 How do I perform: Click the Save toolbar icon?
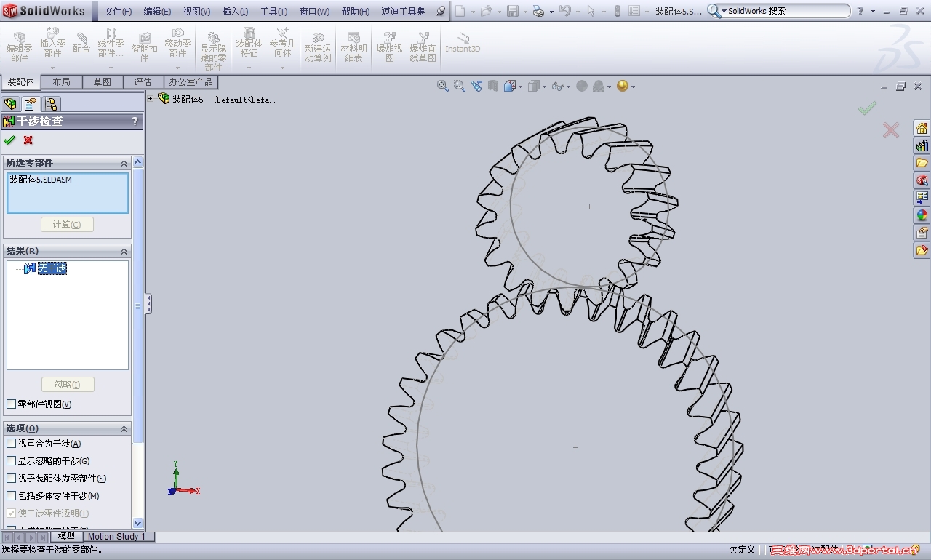click(512, 11)
